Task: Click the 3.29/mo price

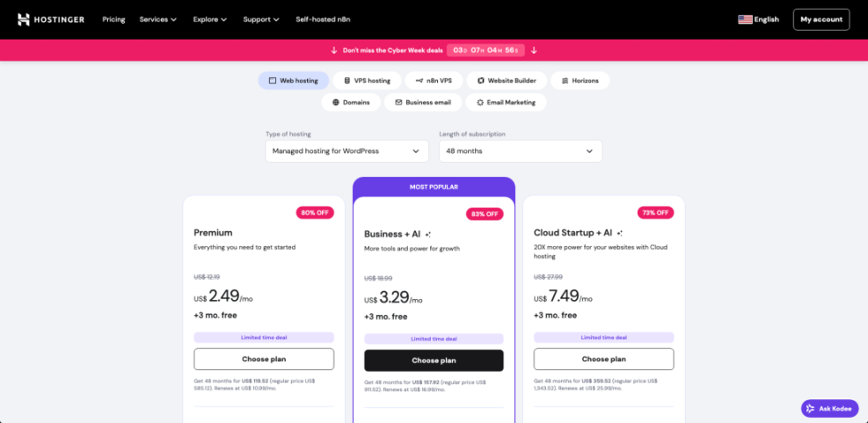Action: [394, 297]
